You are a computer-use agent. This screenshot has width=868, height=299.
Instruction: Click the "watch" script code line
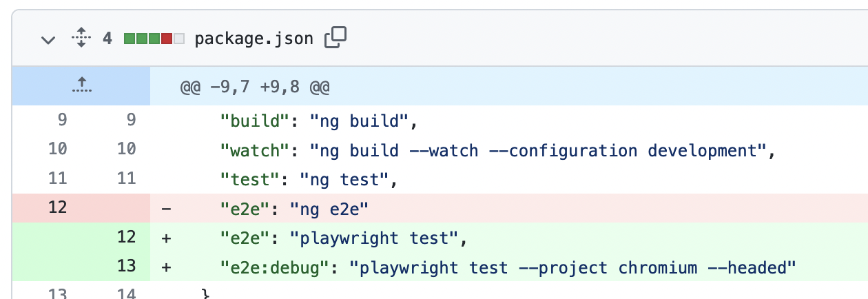click(x=497, y=149)
